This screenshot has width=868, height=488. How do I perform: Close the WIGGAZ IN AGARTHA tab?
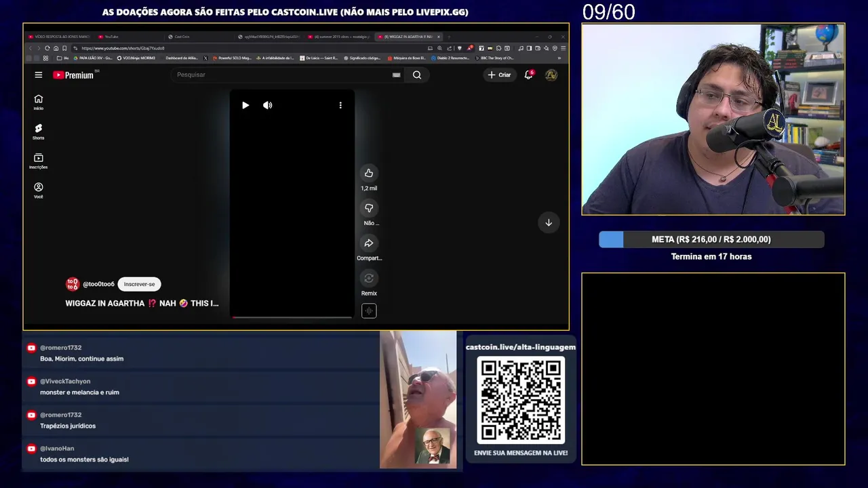coord(439,37)
